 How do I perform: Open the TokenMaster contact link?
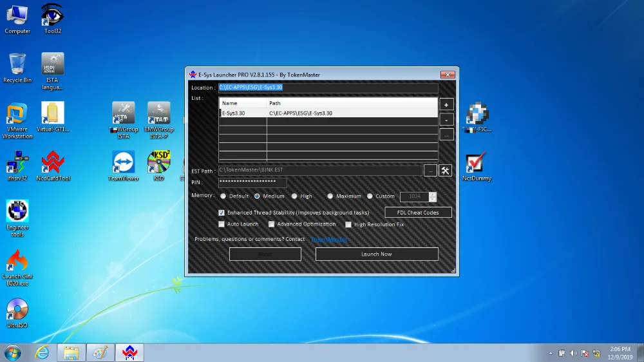pyautogui.click(x=328, y=239)
